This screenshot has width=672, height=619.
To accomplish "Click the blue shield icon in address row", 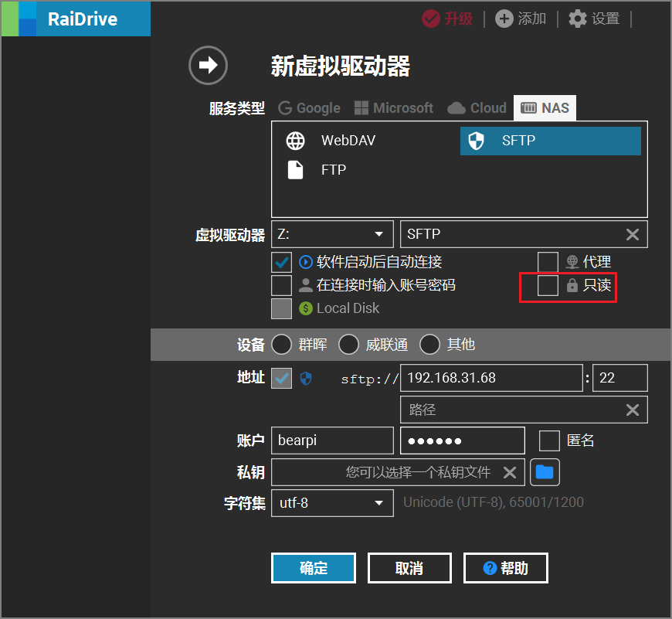I will pyautogui.click(x=306, y=379).
